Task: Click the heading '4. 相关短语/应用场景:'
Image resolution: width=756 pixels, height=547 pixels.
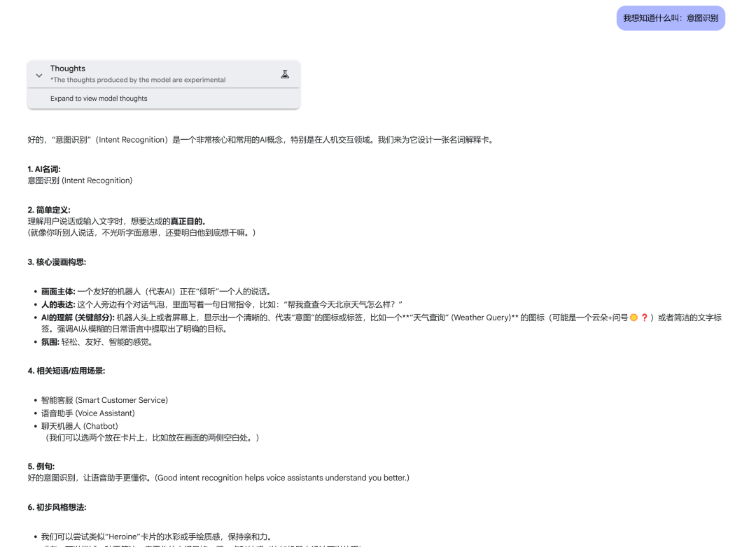Action: pos(66,371)
